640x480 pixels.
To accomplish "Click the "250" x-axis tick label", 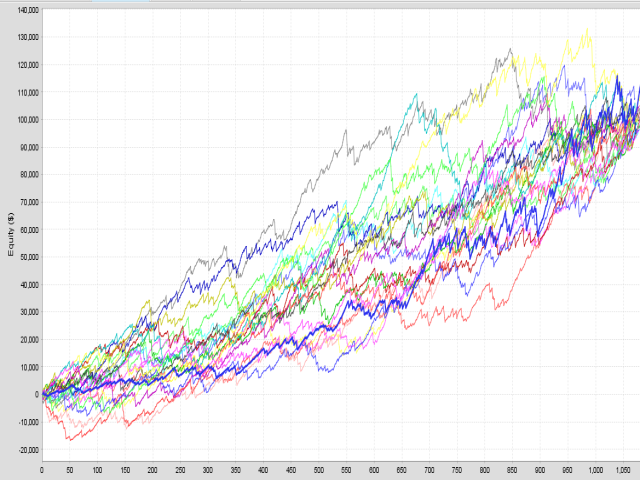I will (180, 470).
